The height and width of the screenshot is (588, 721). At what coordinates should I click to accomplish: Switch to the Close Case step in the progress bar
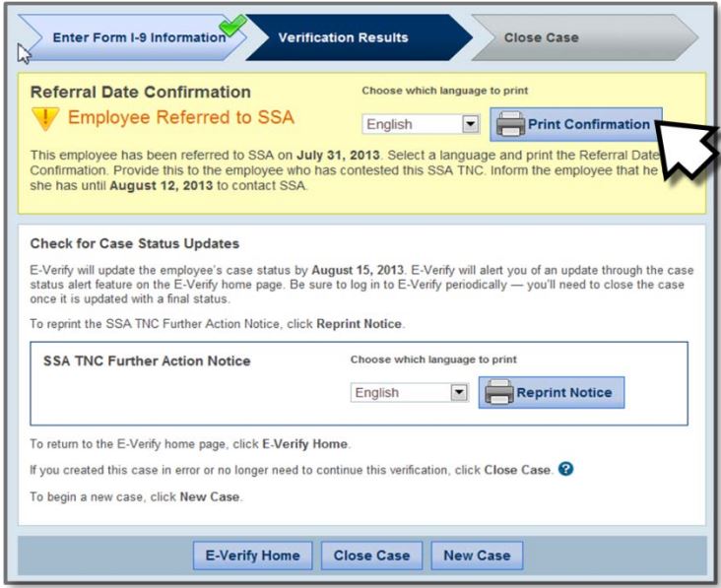point(541,38)
